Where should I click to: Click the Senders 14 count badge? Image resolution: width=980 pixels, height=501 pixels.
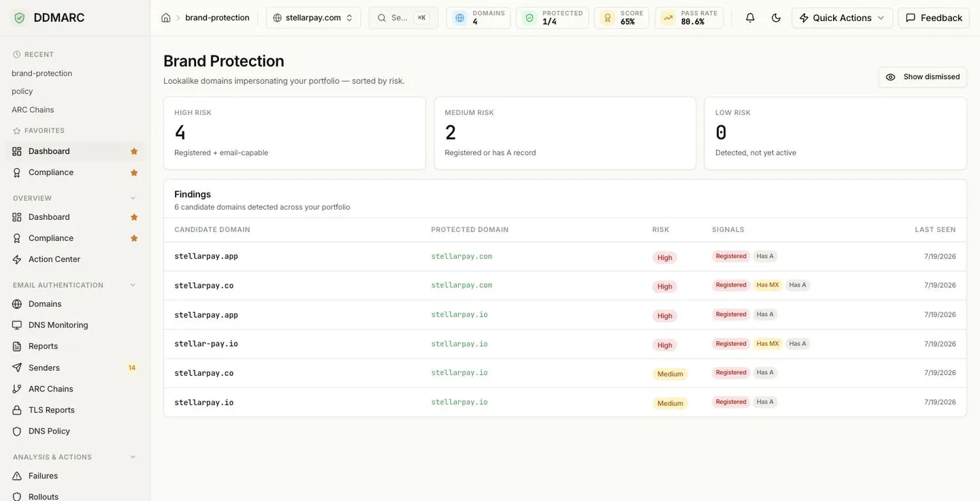(x=132, y=368)
